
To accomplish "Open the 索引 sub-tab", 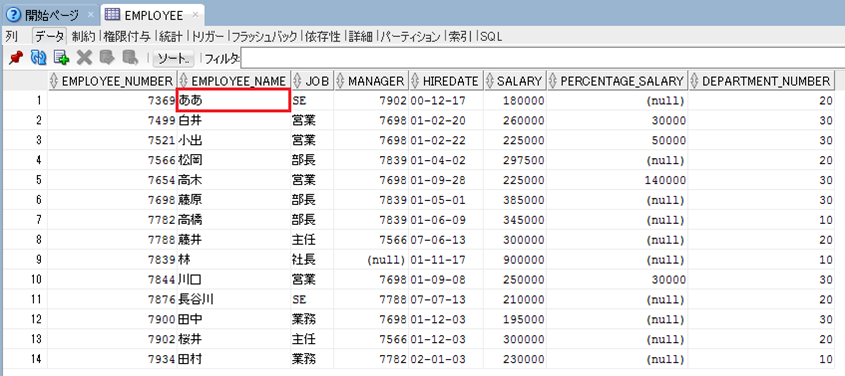I will tap(460, 37).
